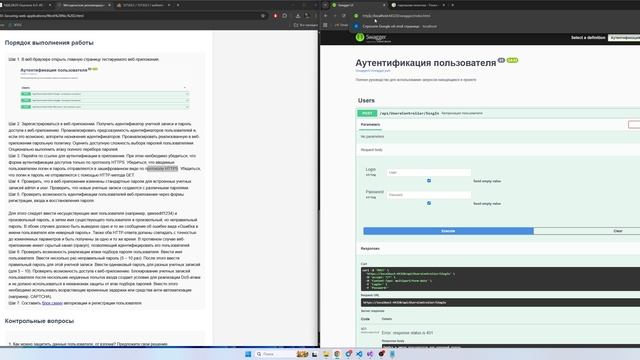Click the green POST method badge
This screenshot has height=360, width=640.
[x=367, y=113]
